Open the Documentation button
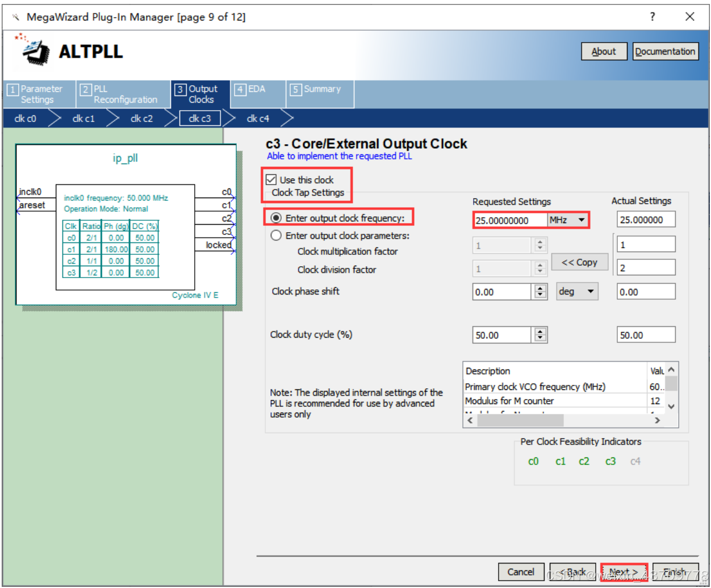711x588 pixels. [x=665, y=52]
